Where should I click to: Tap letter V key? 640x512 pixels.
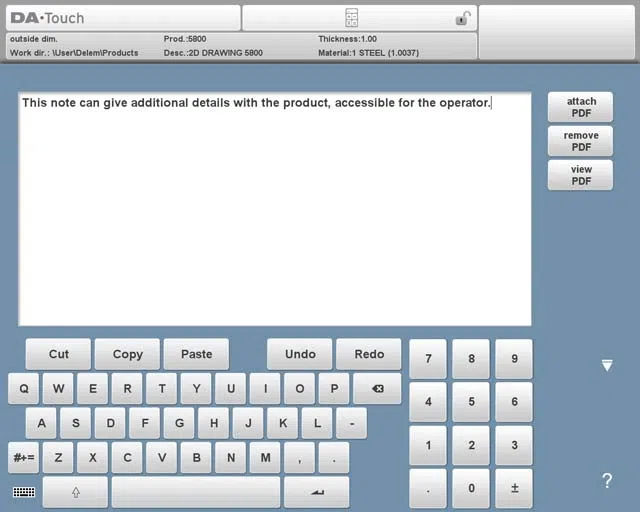click(162, 457)
